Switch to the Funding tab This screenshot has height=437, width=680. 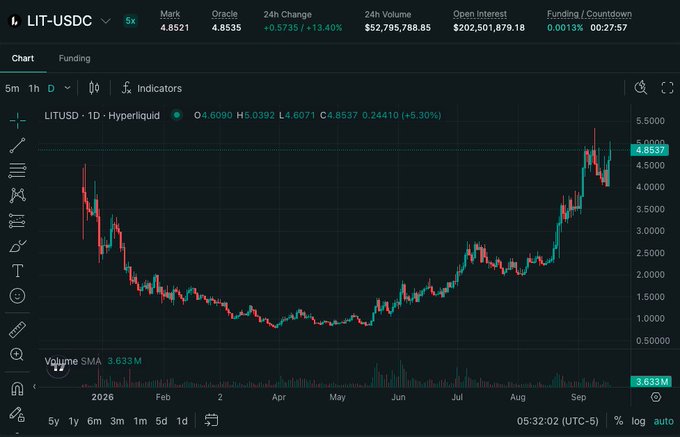75,58
